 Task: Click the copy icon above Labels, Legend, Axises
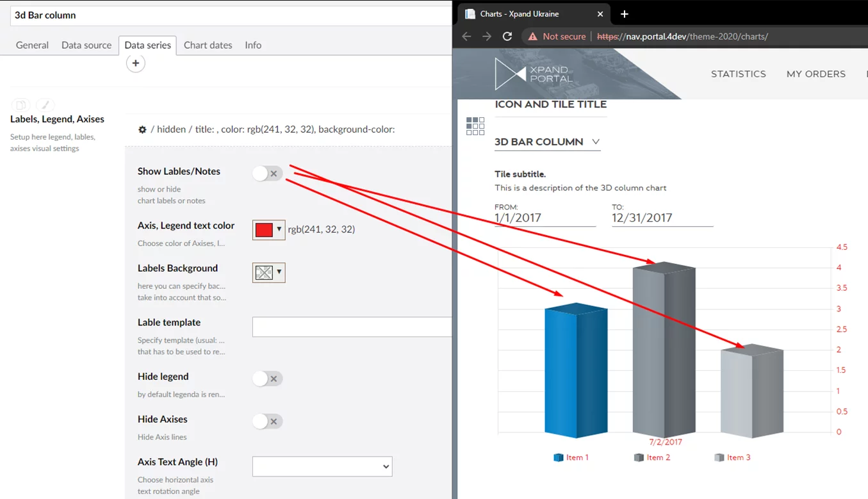[x=20, y=105]
